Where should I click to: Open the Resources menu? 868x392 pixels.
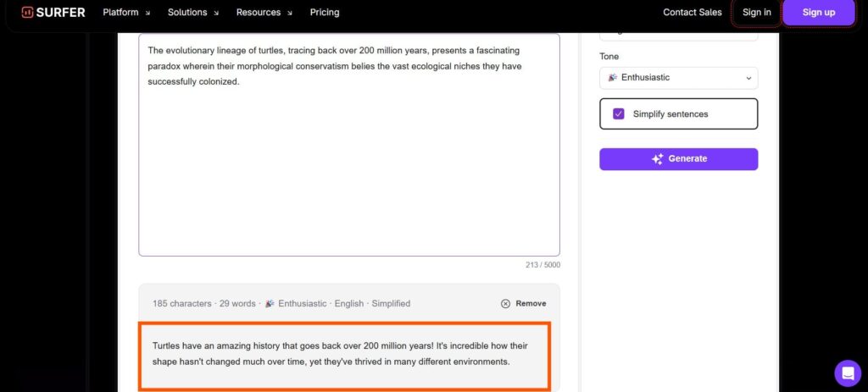click(264, 12)
